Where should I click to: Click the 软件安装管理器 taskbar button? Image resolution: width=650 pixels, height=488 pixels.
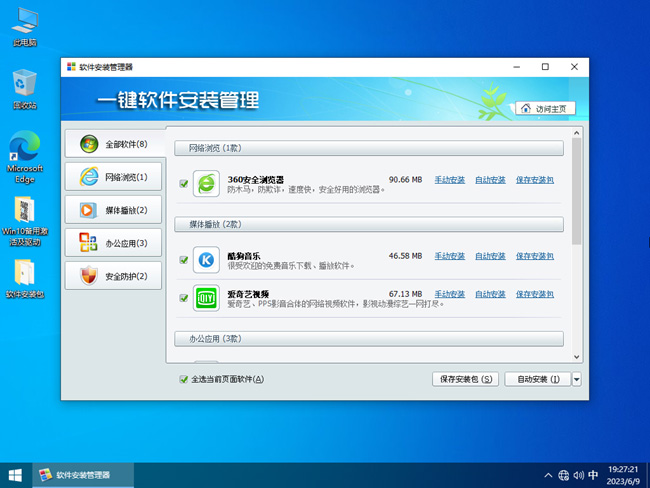click(83, 475)
